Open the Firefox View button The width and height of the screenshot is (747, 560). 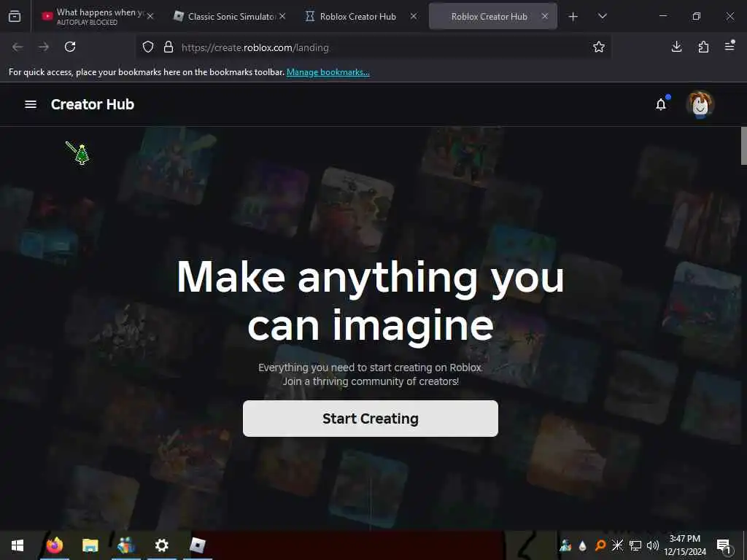point(15,16)
